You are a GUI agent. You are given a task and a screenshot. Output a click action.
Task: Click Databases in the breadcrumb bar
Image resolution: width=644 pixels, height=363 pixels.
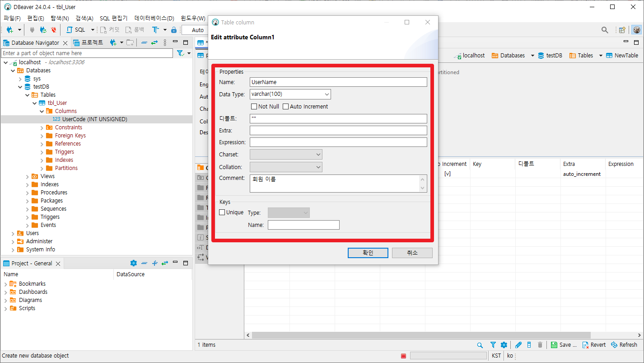[x=508, y=56]
